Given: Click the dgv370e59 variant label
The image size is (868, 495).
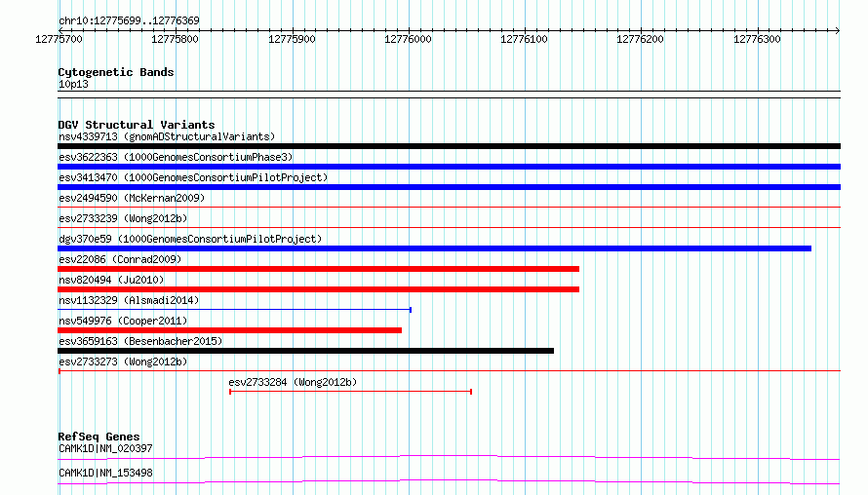Looking at the screenshot, I should click(x=190, y=239).
